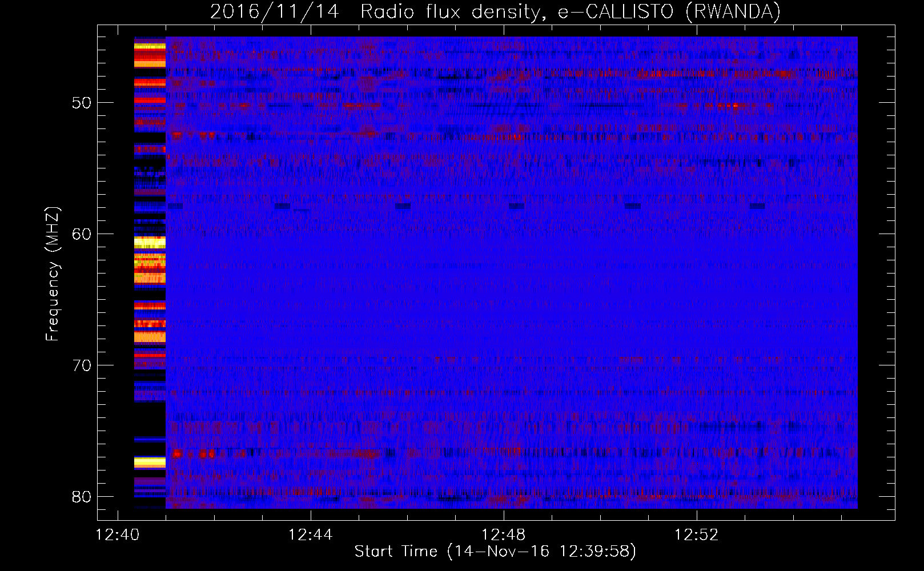Click the 80 MHz frequency tick label

82,497
